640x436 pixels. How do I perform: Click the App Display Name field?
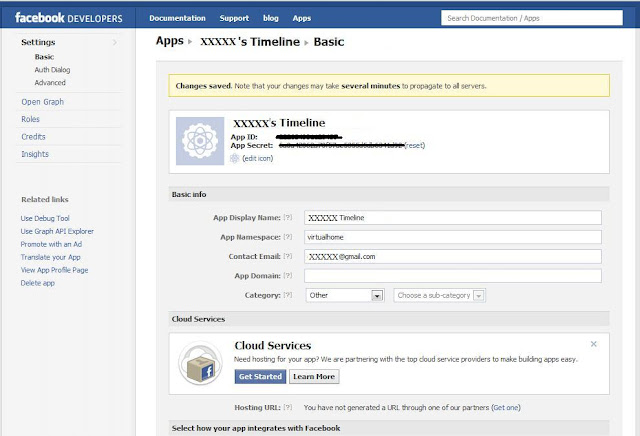453,218
